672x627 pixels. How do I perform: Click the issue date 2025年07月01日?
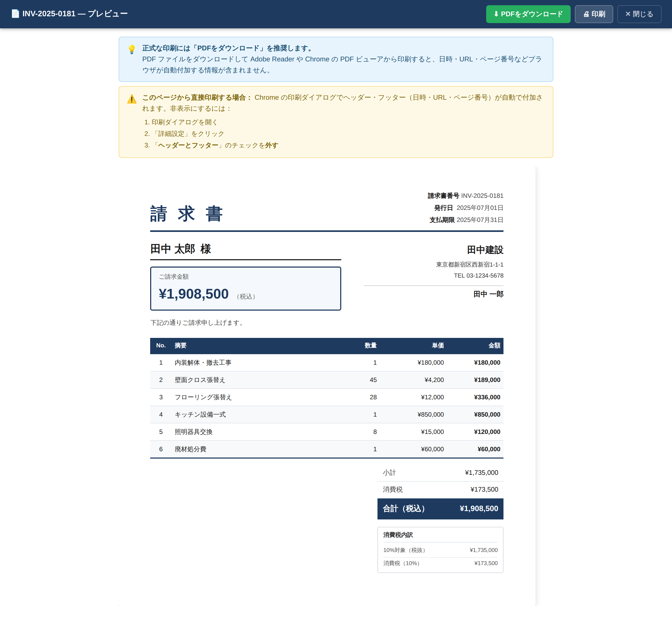(x=480, y=208)
